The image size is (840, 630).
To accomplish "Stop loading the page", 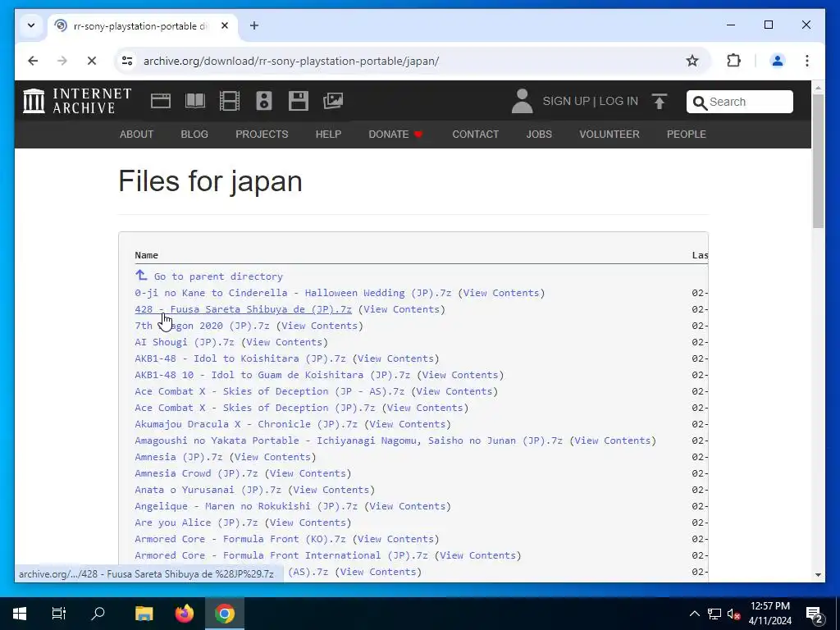I will click(x=92, y=61).
